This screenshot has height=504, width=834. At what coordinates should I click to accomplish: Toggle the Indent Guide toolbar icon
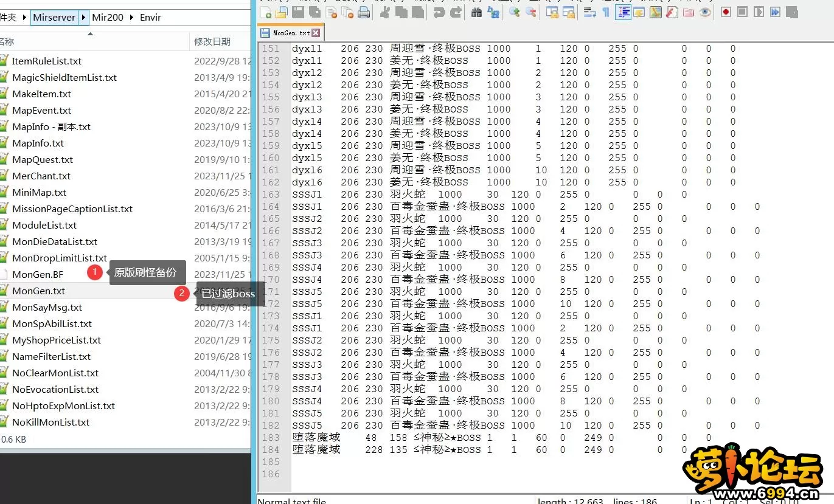(623, 12)
